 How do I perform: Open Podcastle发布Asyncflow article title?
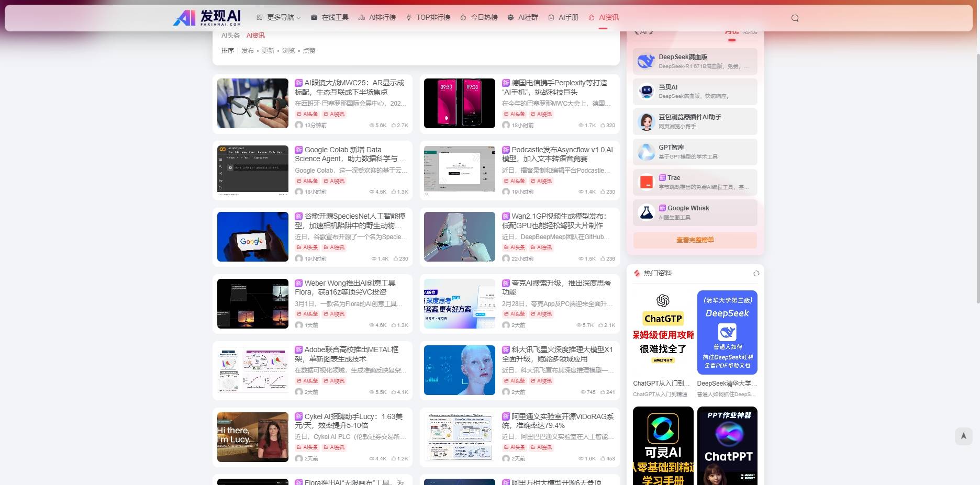557,154
